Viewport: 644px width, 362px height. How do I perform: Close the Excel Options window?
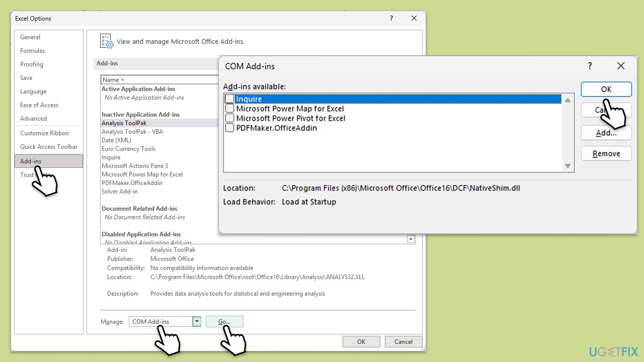click(x=414, y=19)
